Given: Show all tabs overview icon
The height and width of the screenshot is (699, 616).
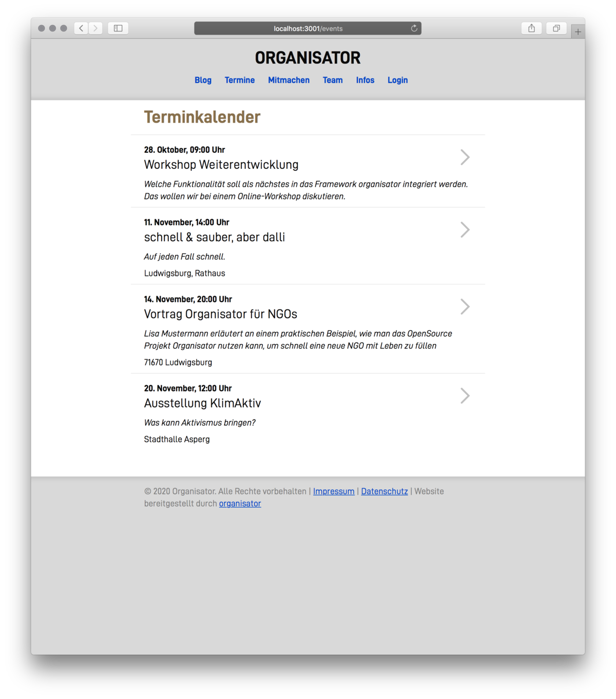Looking at the screenshot, I should (x=556, y=28).
